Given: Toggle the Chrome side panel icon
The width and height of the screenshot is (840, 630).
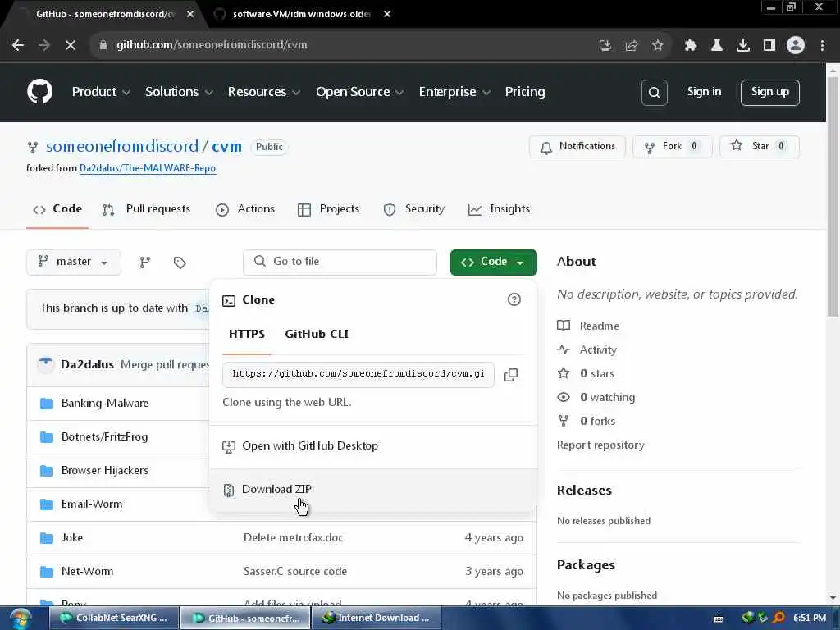Looking at the screenshot, I should [x=769, y=46].
